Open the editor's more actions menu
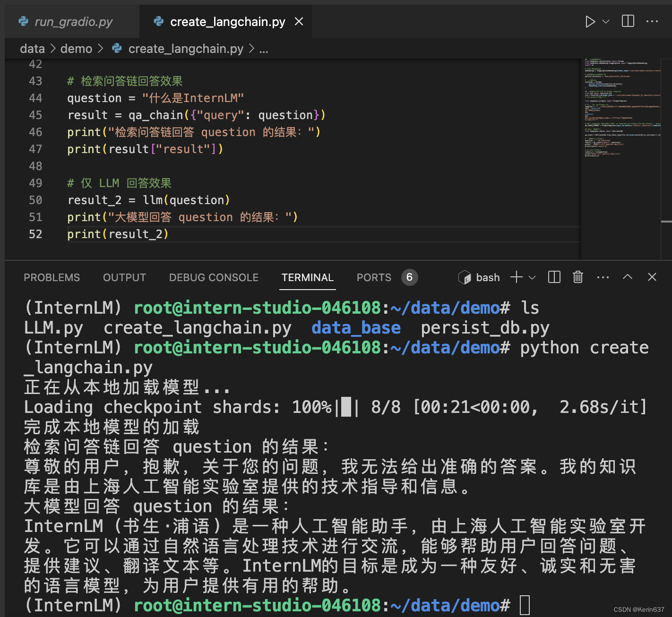The width and height of the screenshot is (672, 617). tap(652, 21)
